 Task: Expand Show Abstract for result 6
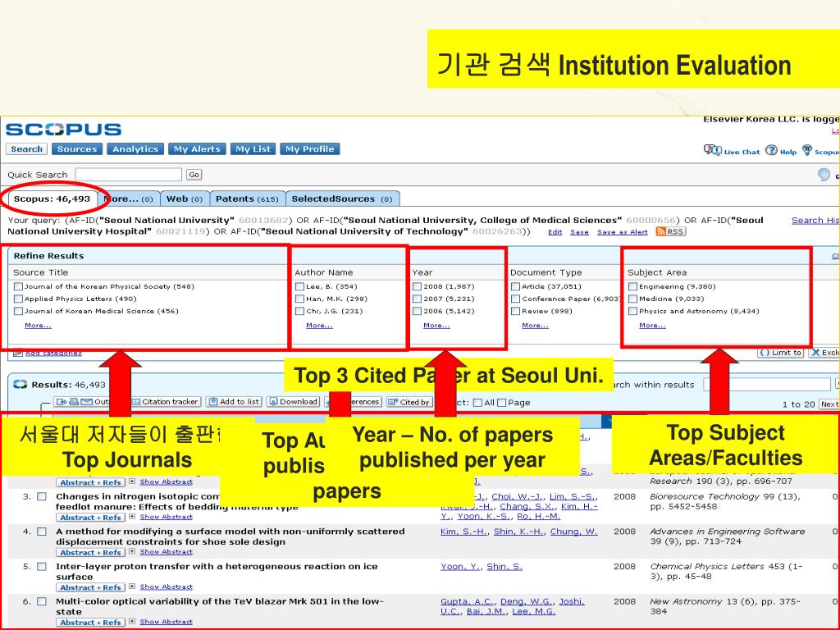[166, 622]
